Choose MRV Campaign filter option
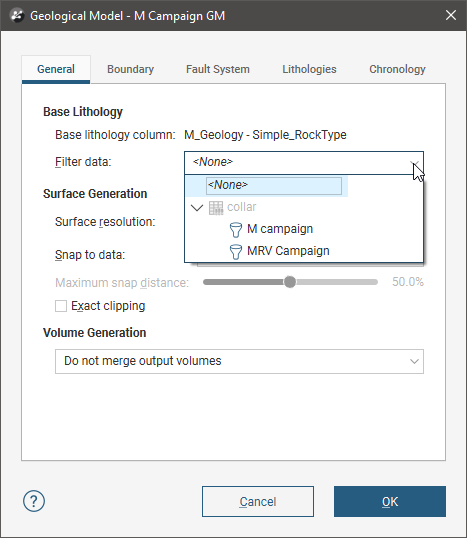 [x=288, y=251]
